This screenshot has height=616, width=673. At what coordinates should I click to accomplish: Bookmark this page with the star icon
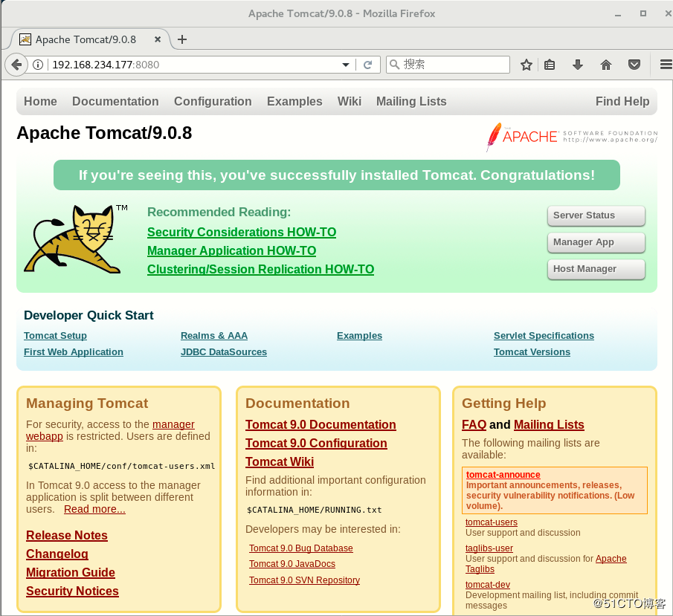(527, 65)
